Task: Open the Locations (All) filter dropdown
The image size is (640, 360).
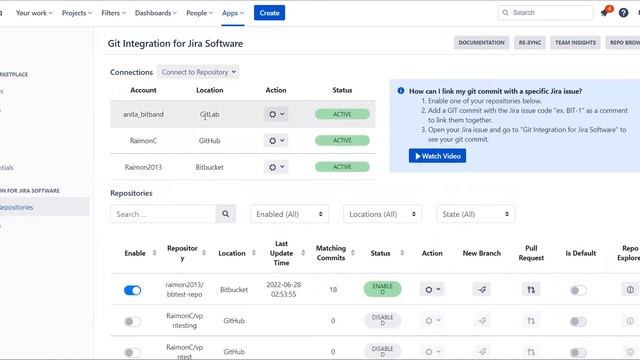Action: 382,214
